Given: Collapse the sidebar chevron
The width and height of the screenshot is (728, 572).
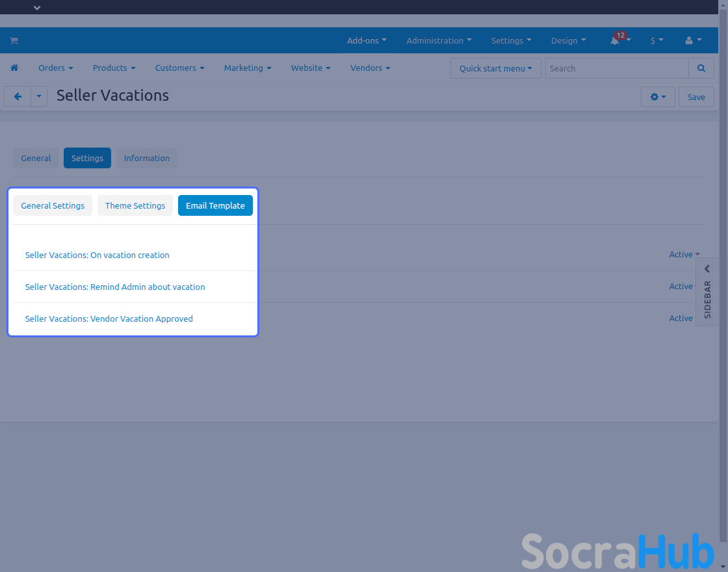Looking at the screenshot, I should tap(707, 269).
